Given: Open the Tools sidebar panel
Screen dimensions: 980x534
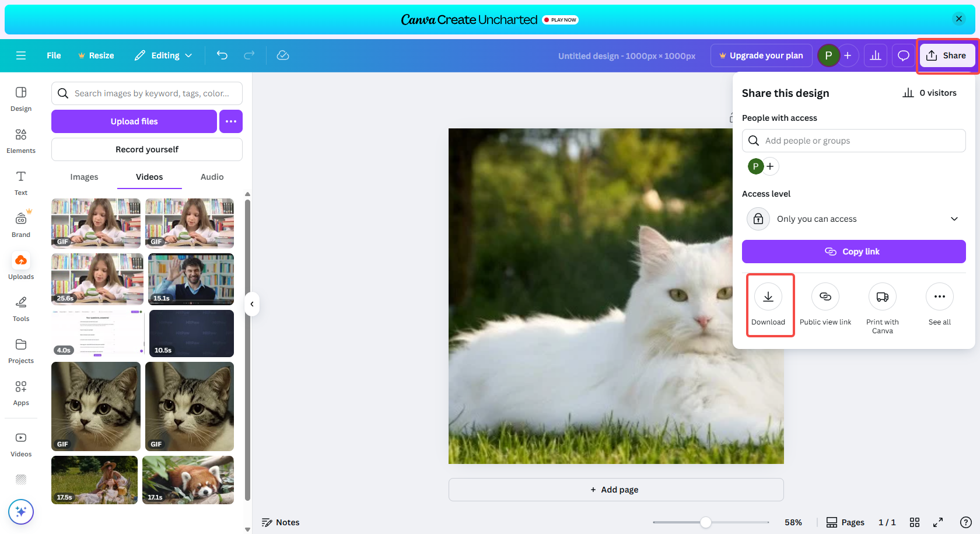Looking at the screenshot, I should pos(21,309).
